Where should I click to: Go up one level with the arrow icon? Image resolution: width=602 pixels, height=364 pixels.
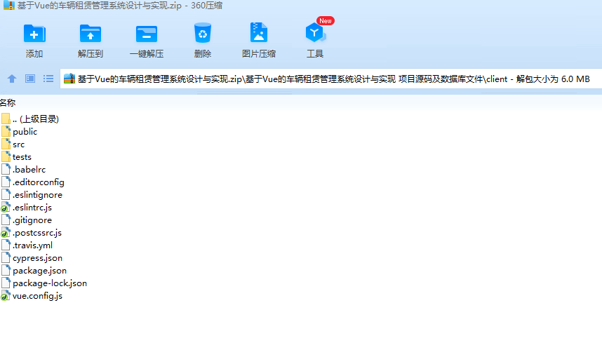(12, 79)
